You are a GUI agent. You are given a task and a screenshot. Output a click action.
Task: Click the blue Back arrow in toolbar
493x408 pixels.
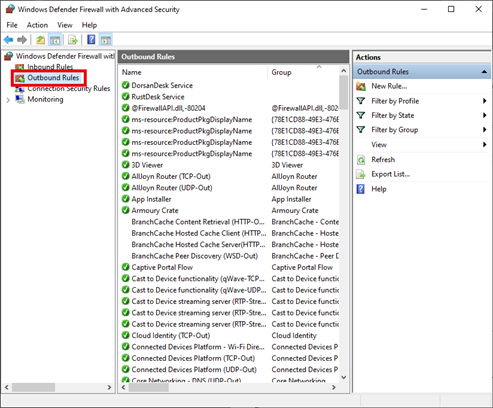pyautogui.click(x=9, y=40)
